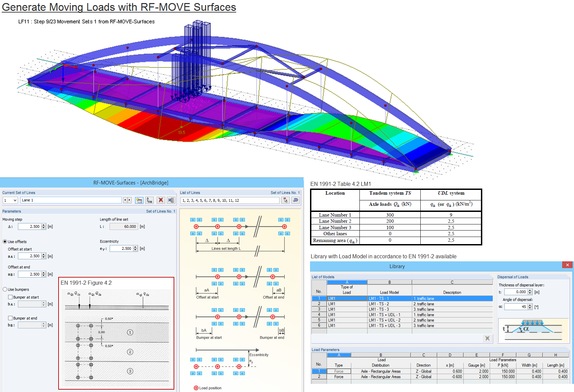The height and width of the screenshot is (392, 574).
Task: Increase the moving step Δ value
Action: (x=44, y=225)
